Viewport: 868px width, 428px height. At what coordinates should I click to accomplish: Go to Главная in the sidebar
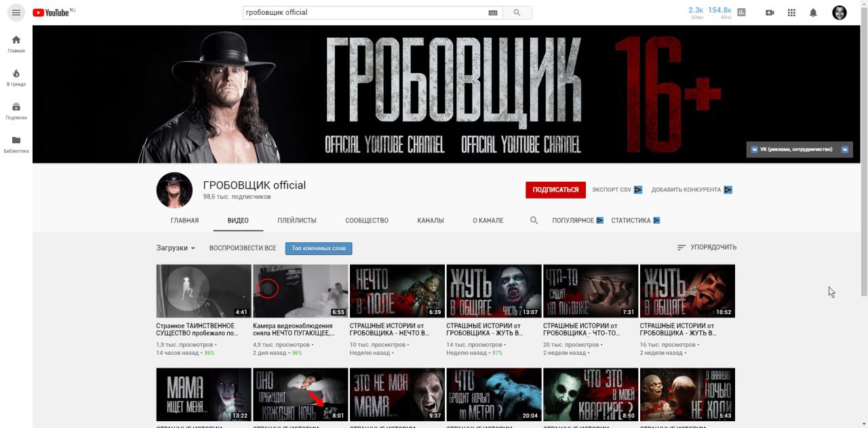click(x=16, y=44)
